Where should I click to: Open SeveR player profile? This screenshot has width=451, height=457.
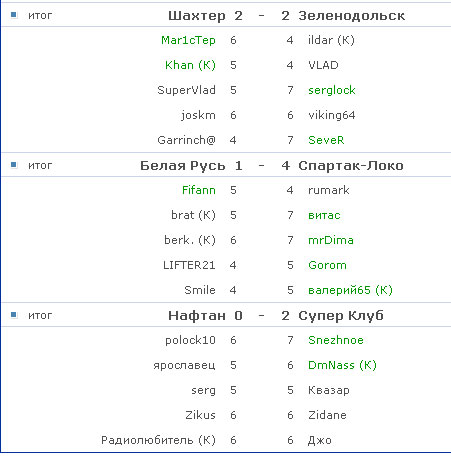coord(326,140)
